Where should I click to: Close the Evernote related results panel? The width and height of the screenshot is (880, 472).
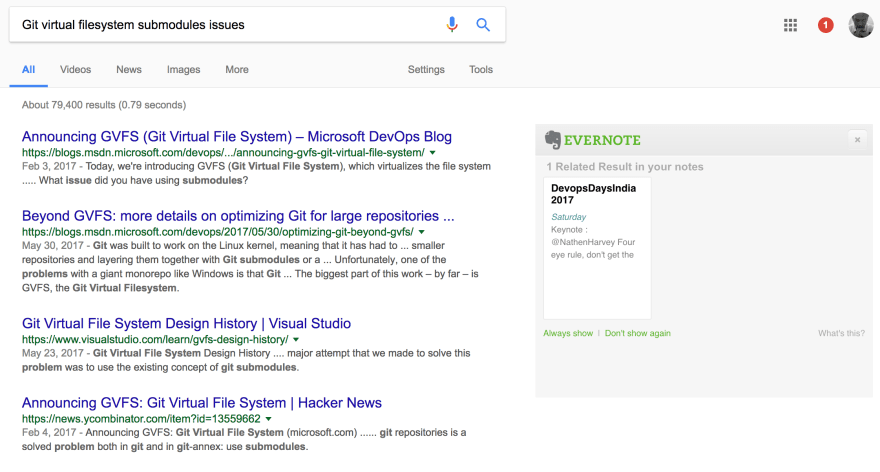857,140
